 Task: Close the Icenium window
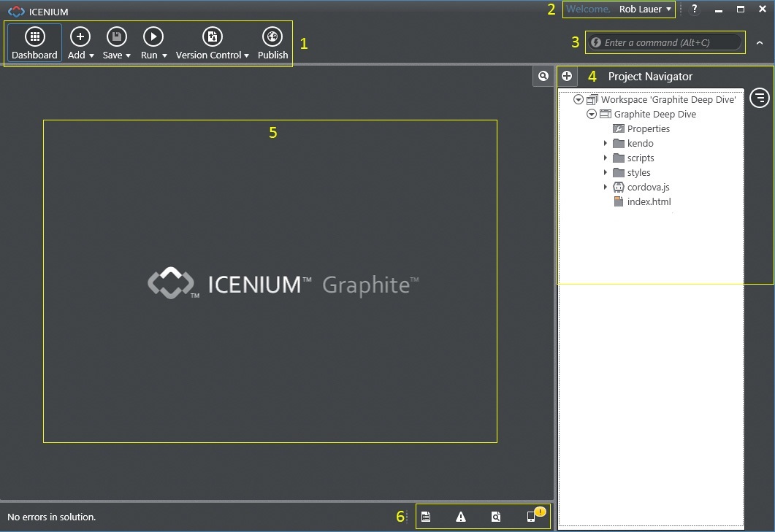[763, 9]
